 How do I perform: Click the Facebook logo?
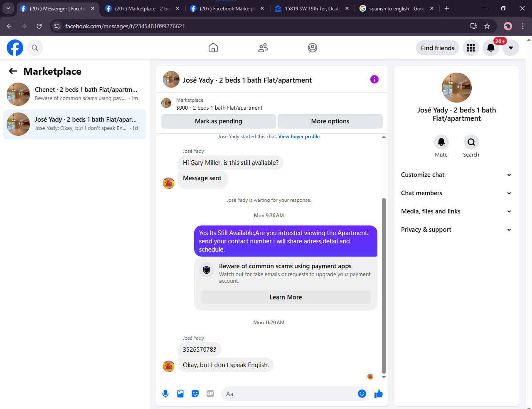coord(15,48)
